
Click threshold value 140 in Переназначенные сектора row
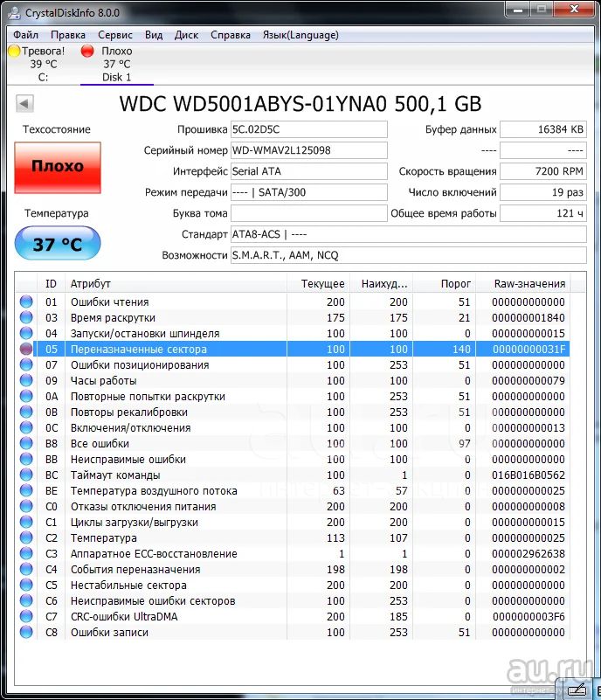pyautogui.click(x=461, y=349)
